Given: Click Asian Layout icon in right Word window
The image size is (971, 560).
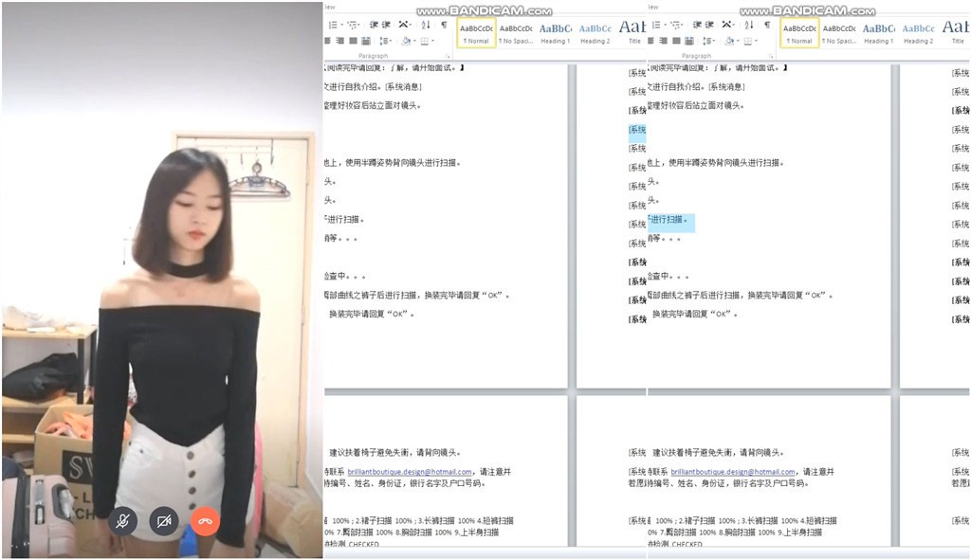Looking at the screenshot, I should point(725,25).
